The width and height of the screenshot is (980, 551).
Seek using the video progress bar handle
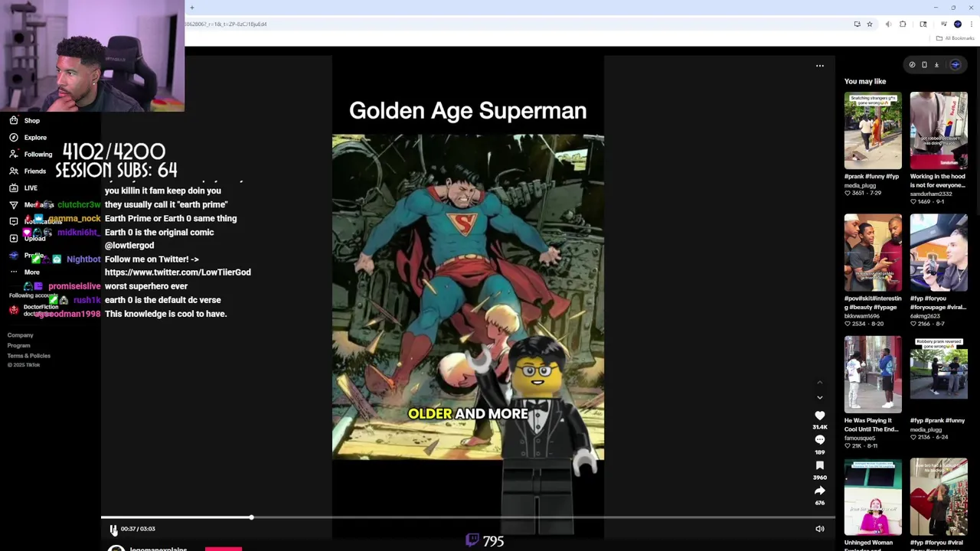251,518
